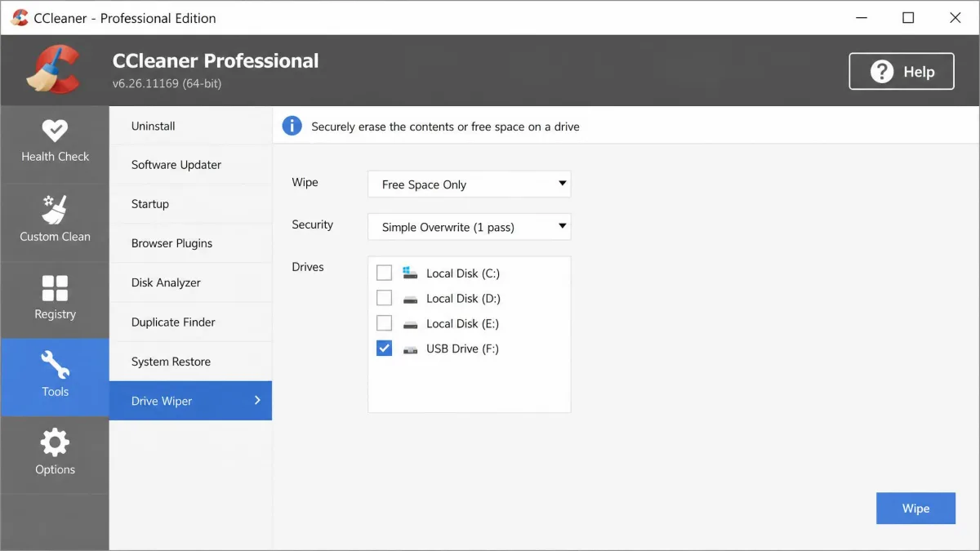This screenshot has width=980, height=551.
Task: Uncheck the USB Drive (F:) checkbox
Action: click(x=384, y=349)
